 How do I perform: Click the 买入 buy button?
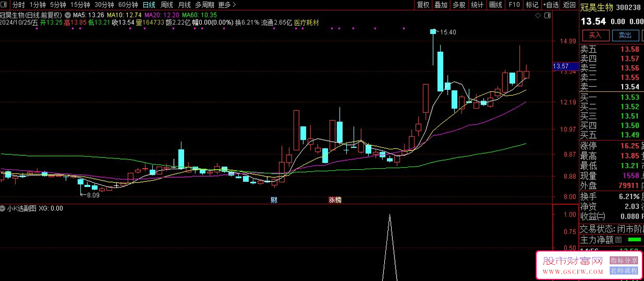[x=595, y=35]
